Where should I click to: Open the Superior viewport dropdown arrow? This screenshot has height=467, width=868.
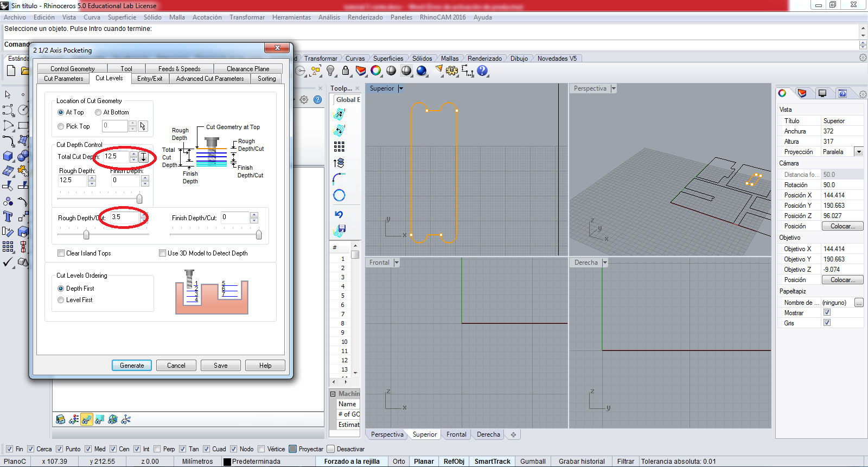click(x=401, y=88)
